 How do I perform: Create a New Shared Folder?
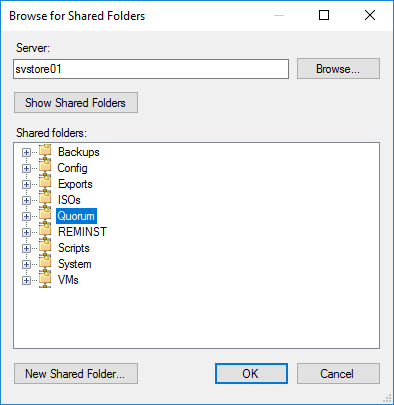(76, 374)
